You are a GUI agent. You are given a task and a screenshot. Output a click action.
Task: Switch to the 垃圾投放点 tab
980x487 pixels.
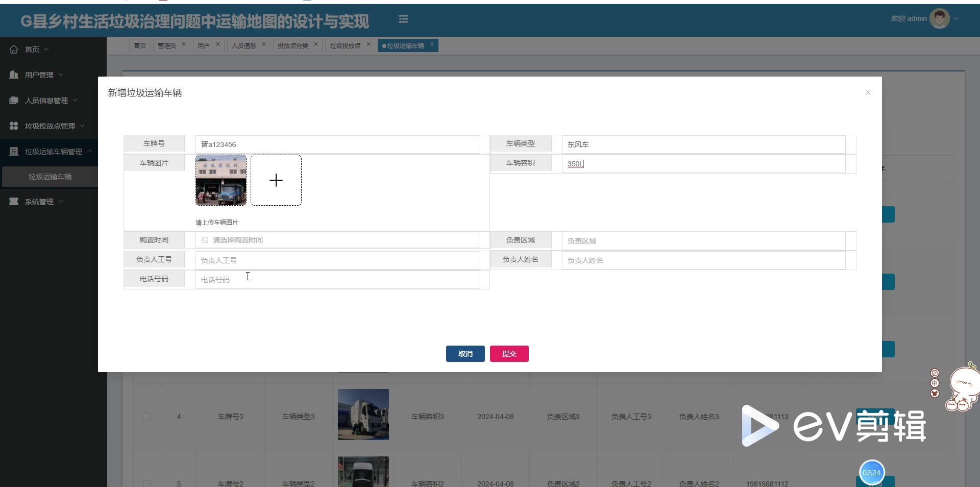point(345,46)
